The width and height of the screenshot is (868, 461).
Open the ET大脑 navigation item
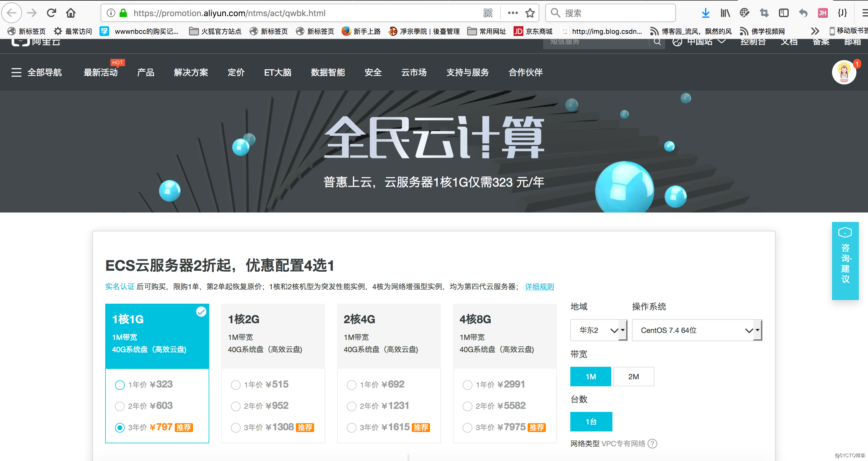tap(278, 72)
